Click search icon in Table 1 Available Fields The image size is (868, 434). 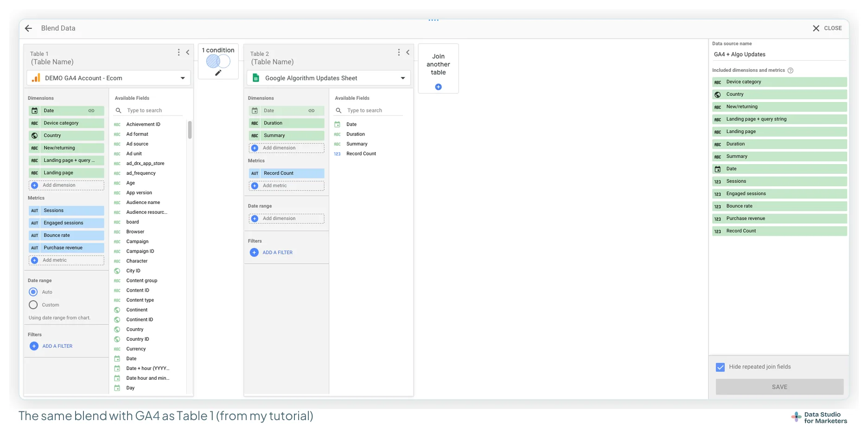point(118,110)
